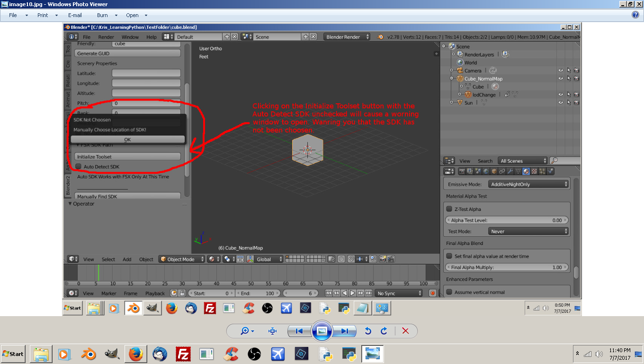Image resolution: width=644 pixels, height=364 pixels.
Task: Adjust the Alpha Test Level slider
Action: [507, 220]
